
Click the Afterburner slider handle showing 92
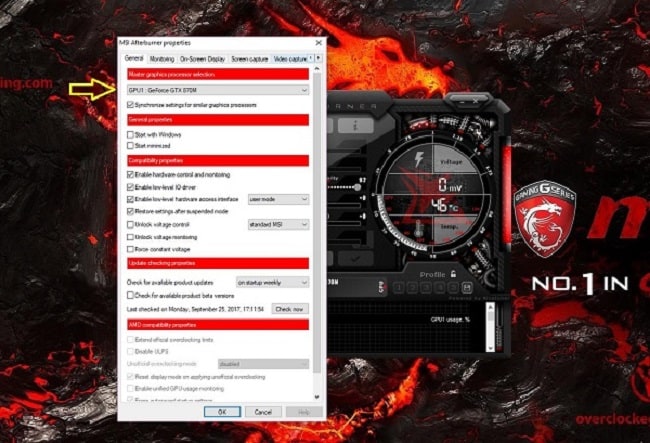(x=357, y=187)
